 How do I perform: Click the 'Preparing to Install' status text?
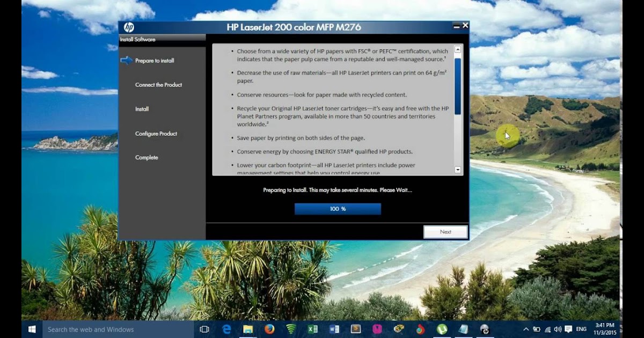click(338, 190)
